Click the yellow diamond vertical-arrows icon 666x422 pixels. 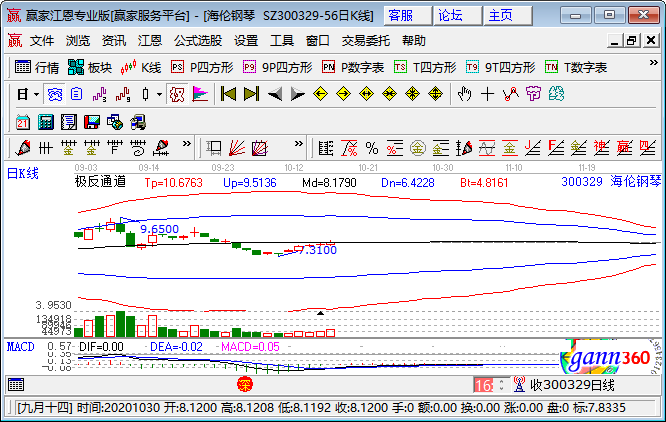click(x=435, y=94)
